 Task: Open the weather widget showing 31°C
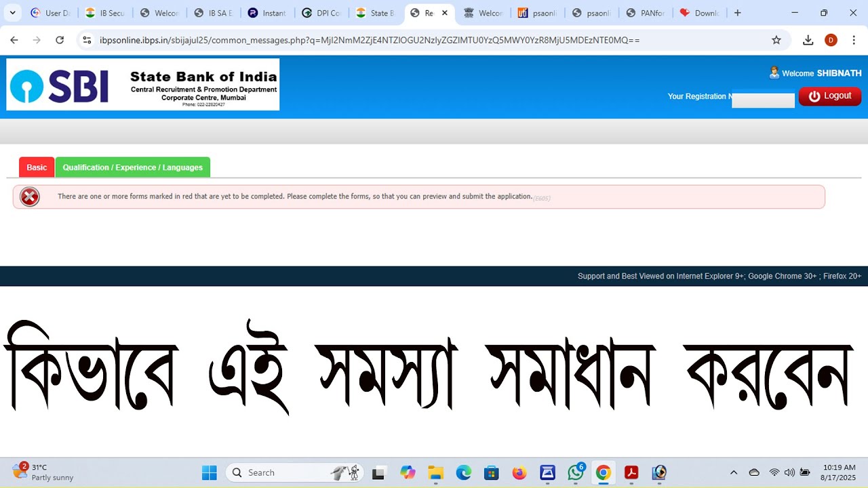(42, 472)
